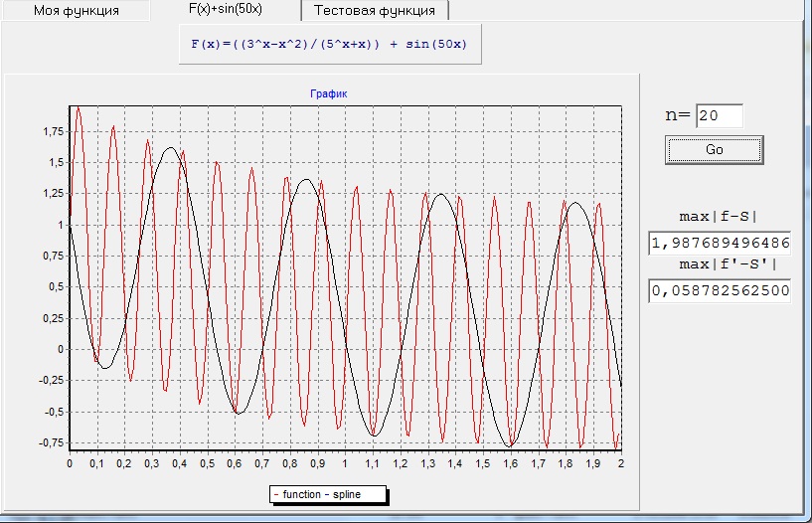Viewport: 812px width, 523px height.
Task: Select the F(x)+sin(50x) tab
Action: coord(226,9)
